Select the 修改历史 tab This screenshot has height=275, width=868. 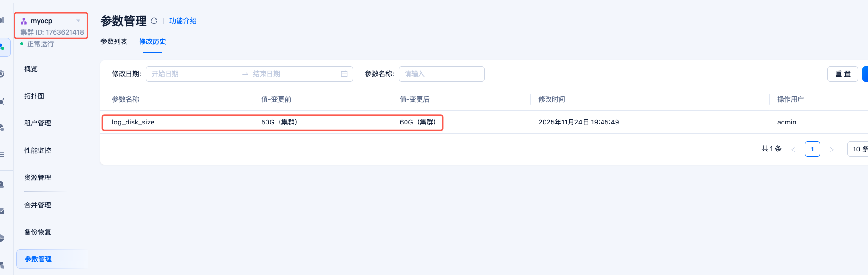pos(153,41)
